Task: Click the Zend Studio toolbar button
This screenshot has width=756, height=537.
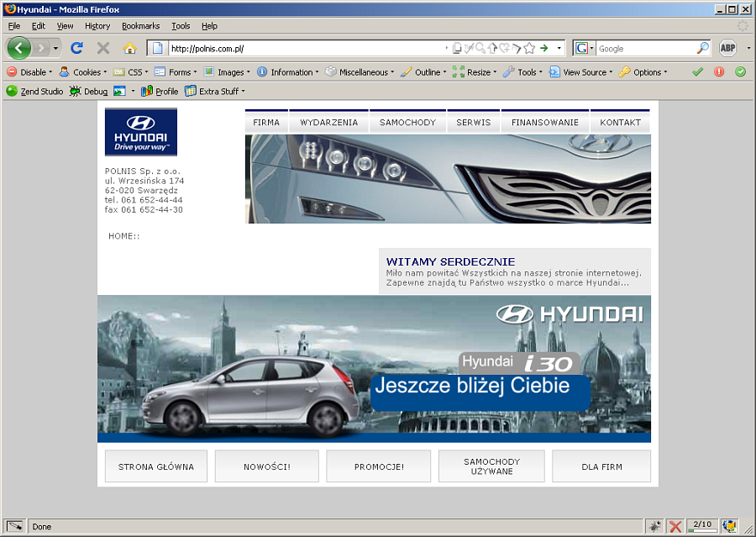Action: pyautogui.click(x=34, y=91)
